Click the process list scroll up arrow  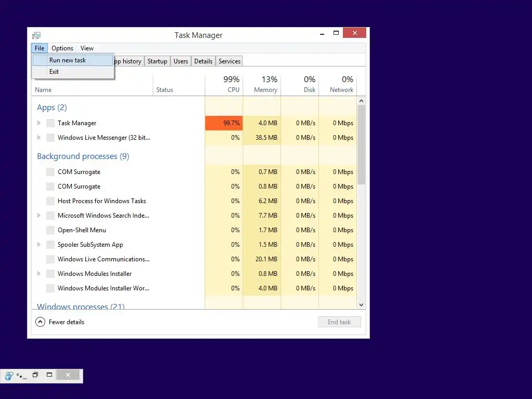pos(362,101)
